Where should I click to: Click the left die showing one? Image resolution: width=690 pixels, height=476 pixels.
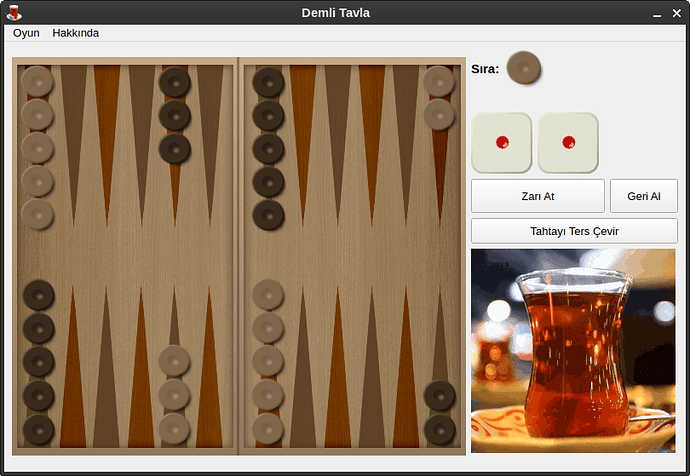point(502,142)
